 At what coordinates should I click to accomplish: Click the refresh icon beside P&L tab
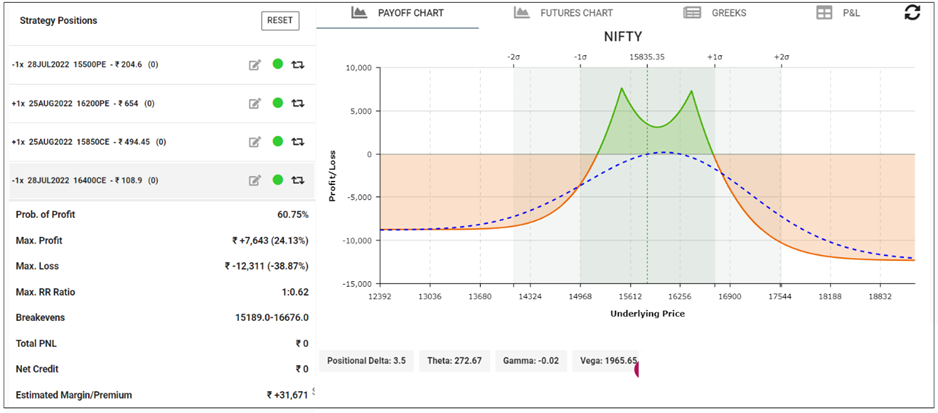[x=911, y=13]
